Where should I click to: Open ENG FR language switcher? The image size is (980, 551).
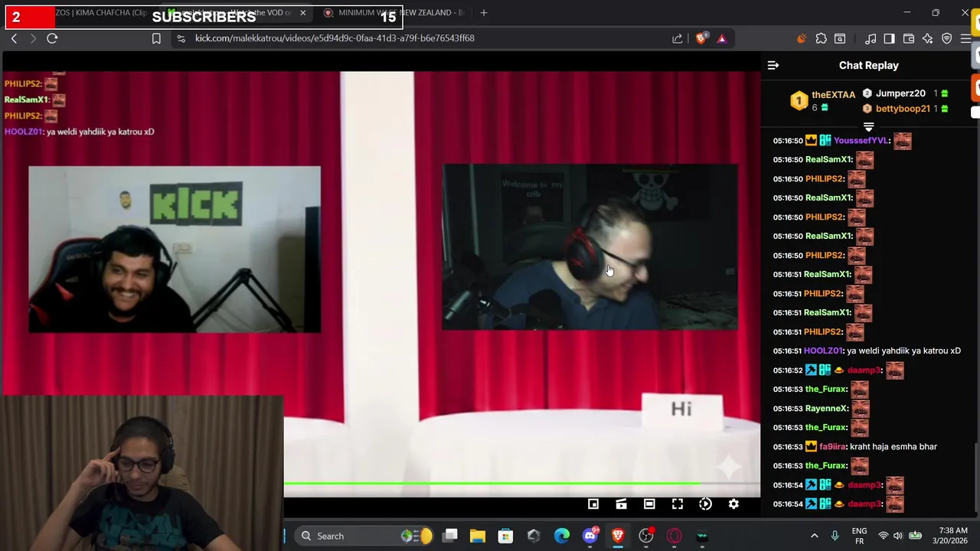pos(859,536)
